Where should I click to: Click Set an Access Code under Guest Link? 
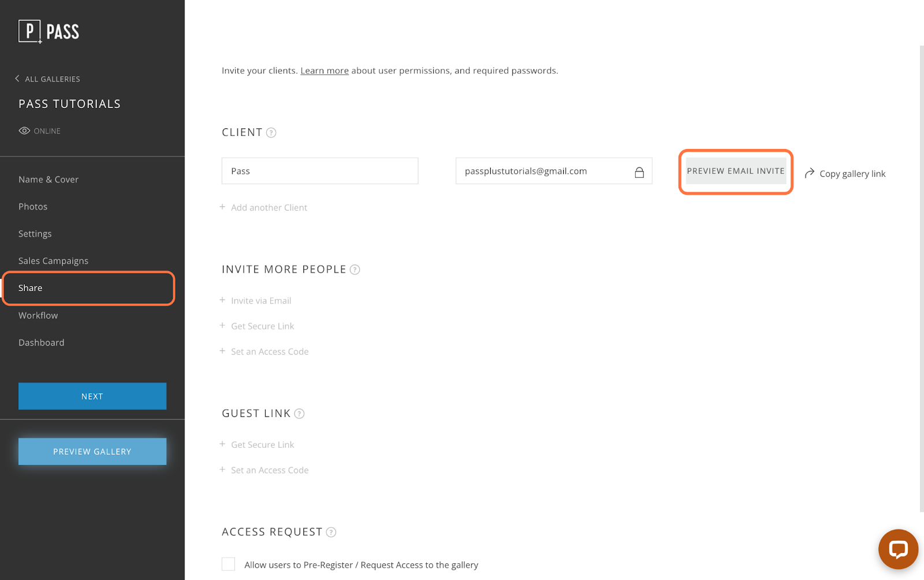[270, 470]
